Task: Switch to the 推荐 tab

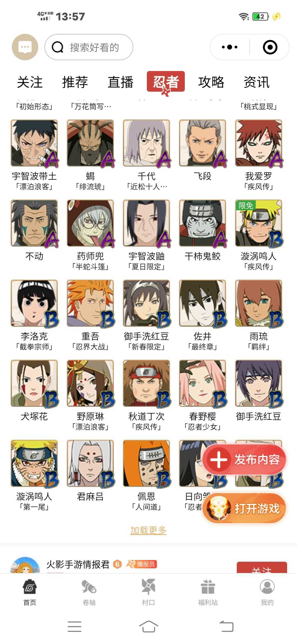Action: [x=75, y=82]
